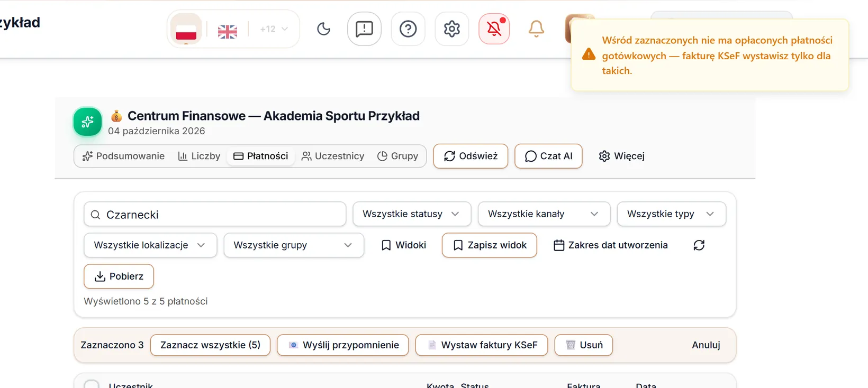Viewport: 868px width, 388px height.
Task: Click the Pobierz download button
Action: point(119,276)
